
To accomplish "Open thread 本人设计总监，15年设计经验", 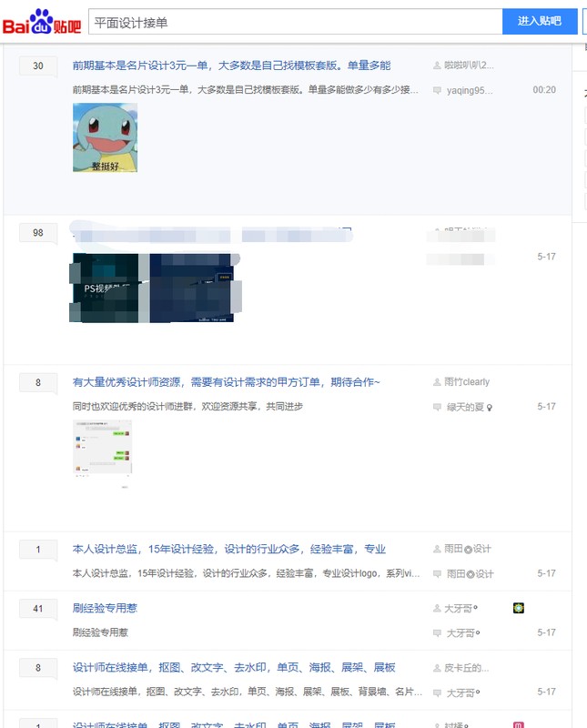I will 229,550.
